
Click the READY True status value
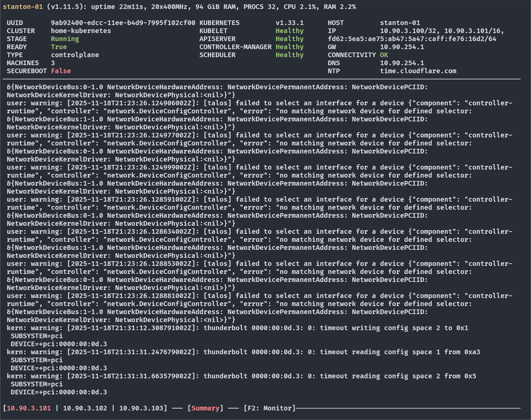59,47
